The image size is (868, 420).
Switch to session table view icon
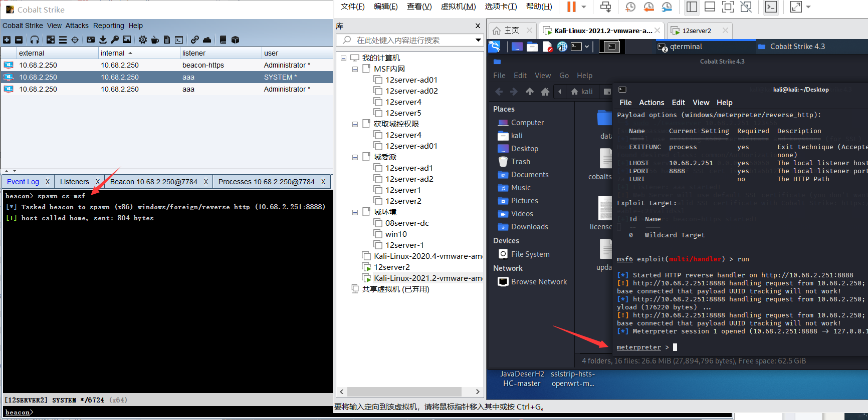point(63,40)
